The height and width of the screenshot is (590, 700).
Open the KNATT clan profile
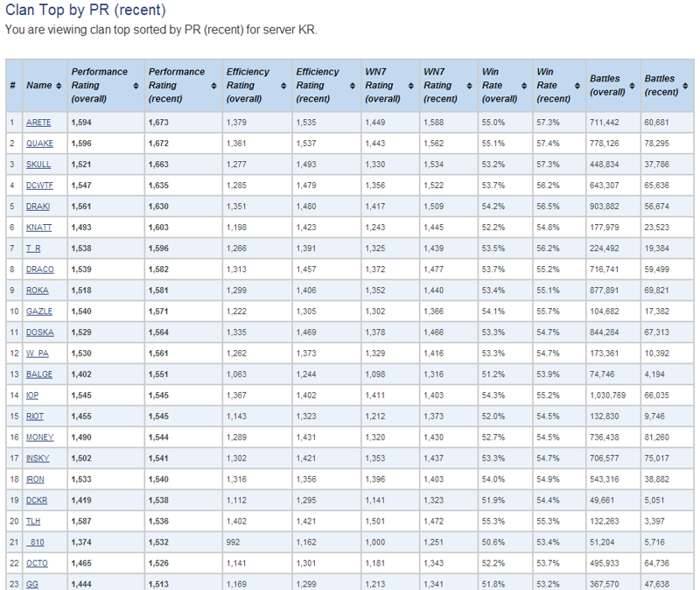39,228
